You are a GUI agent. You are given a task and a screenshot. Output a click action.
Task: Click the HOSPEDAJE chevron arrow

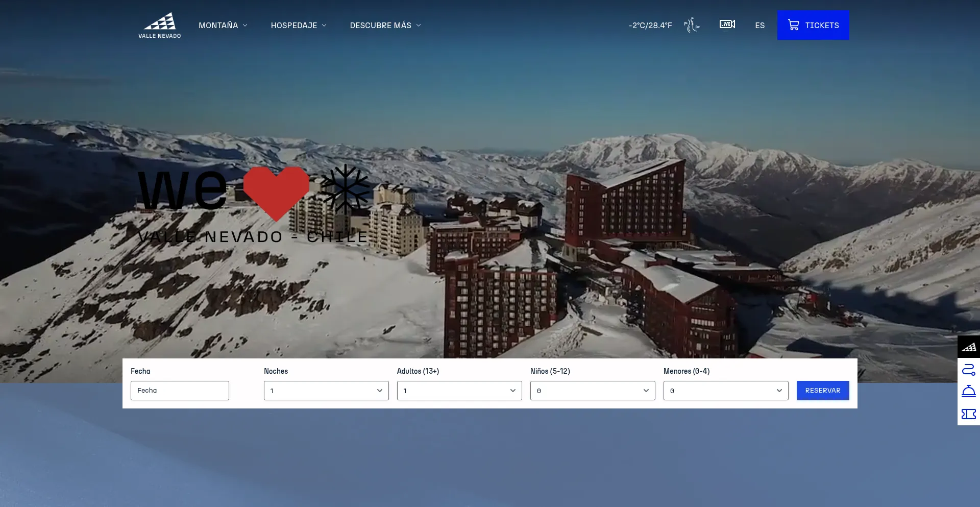tap(324, 25)
